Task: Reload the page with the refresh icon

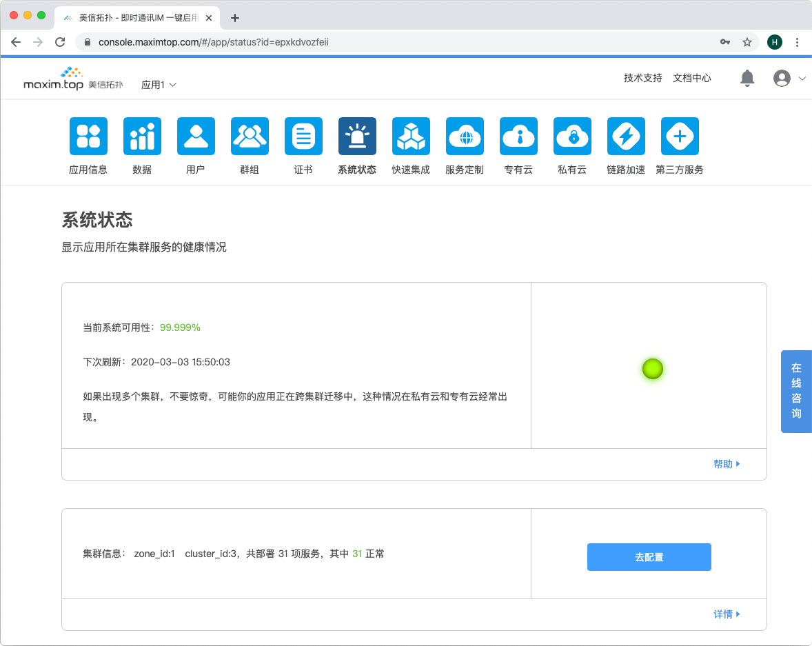Action: point(60,42)
